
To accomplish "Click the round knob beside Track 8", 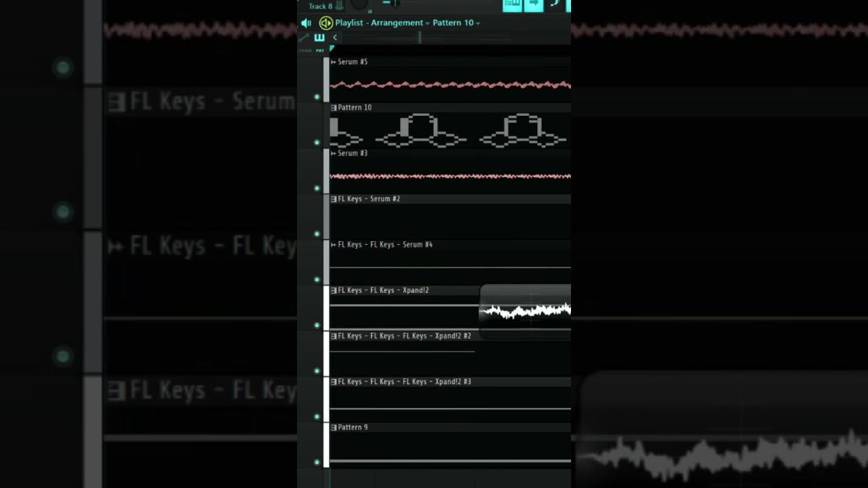I will pyautogui.click(x=359, y=4).
